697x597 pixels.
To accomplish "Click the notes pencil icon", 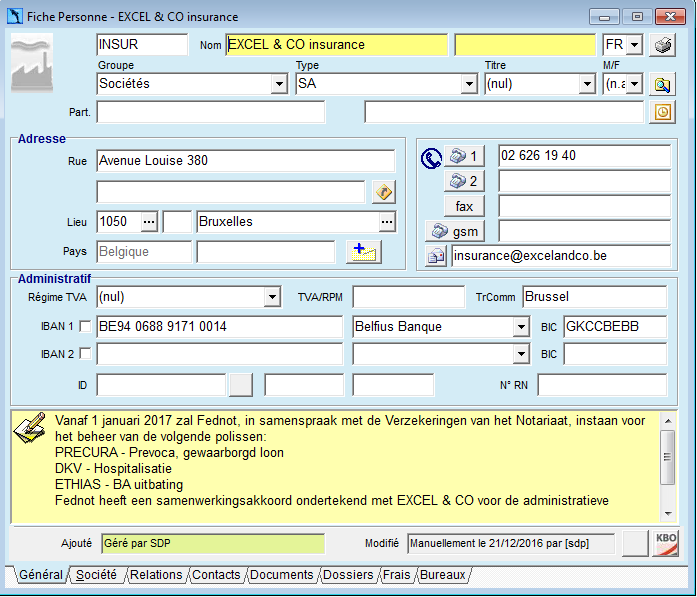I will click(x=30, y=428).
